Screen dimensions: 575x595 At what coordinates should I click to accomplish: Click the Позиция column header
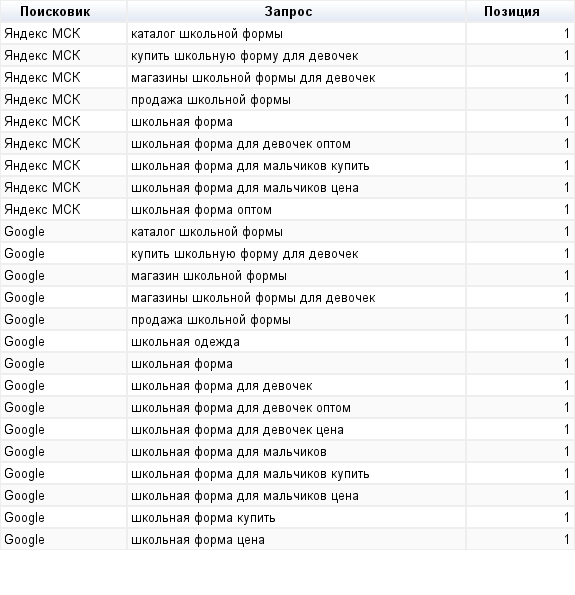click(512, 11)
